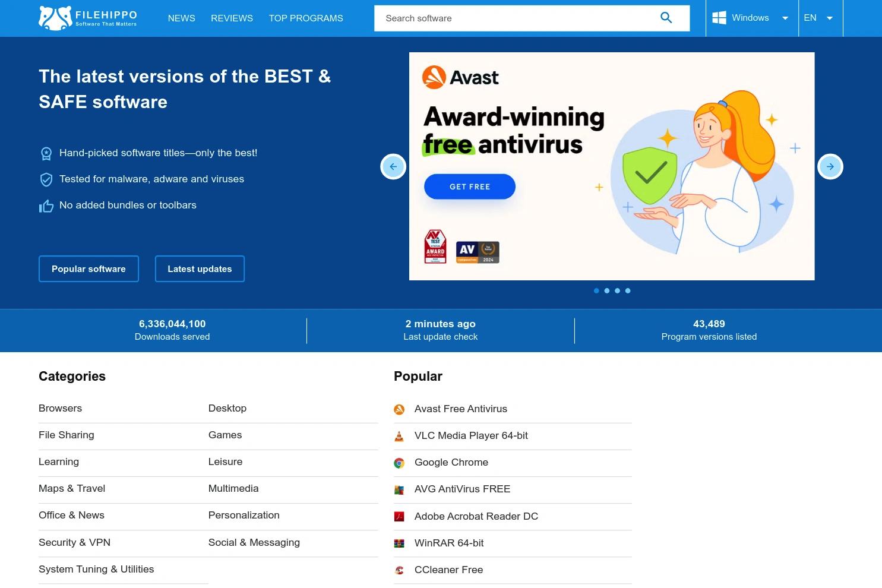Click the search magnifier icon

(666, 18)
